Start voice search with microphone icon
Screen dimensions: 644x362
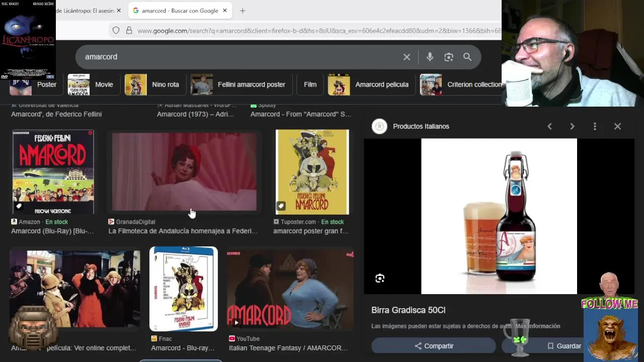[430, 57]
